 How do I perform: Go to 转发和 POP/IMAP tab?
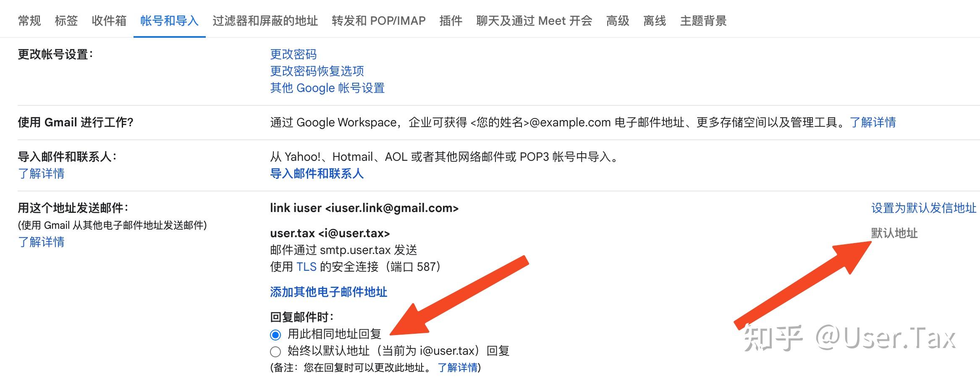[379, 21]
